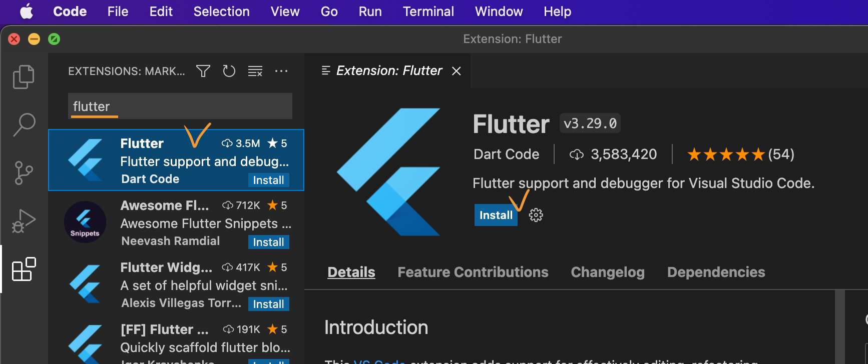This screenshot has width=868, height=364.
Task: Refresh the extensions list
Action: point(229,71)
